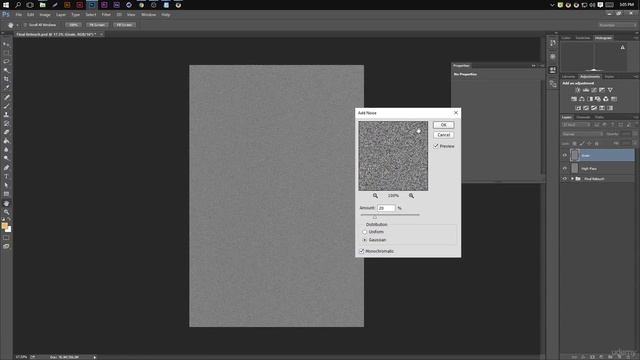640x360 pixels.
Task: Select the Horizontal Type tool
Action: [x=6, y=176]
